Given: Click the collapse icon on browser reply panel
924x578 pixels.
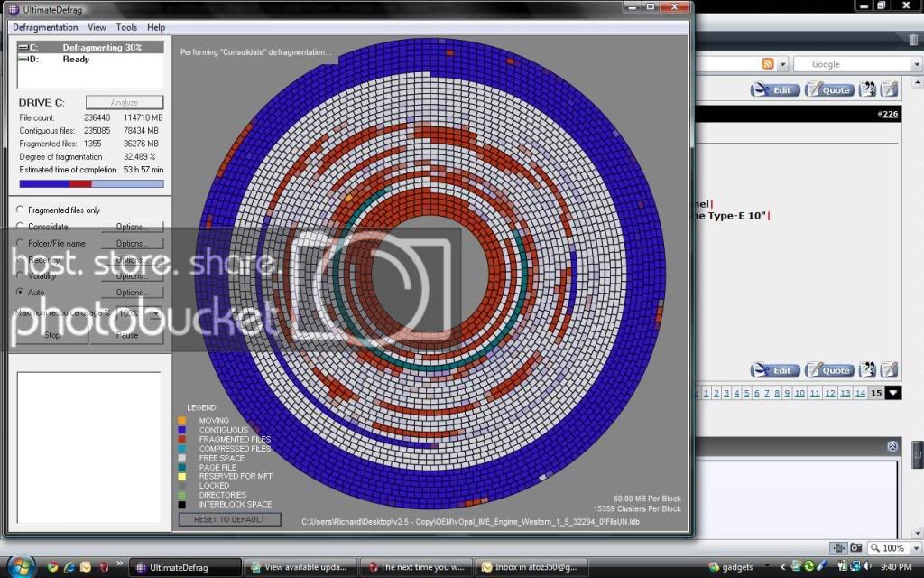Looking at the screenshot, I should coord(892,446).
